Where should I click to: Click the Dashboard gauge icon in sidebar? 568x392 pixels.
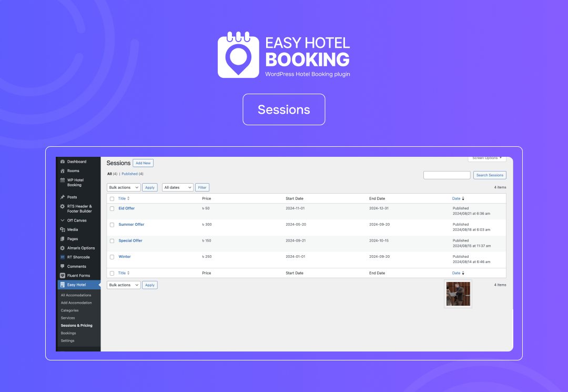tap(62, 162)
